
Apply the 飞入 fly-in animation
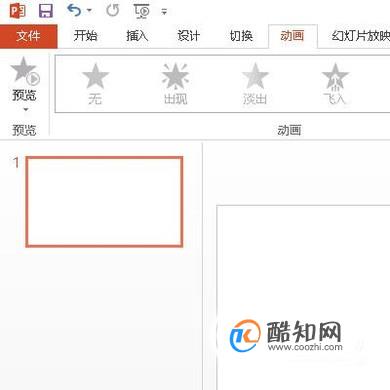point(335,84)
